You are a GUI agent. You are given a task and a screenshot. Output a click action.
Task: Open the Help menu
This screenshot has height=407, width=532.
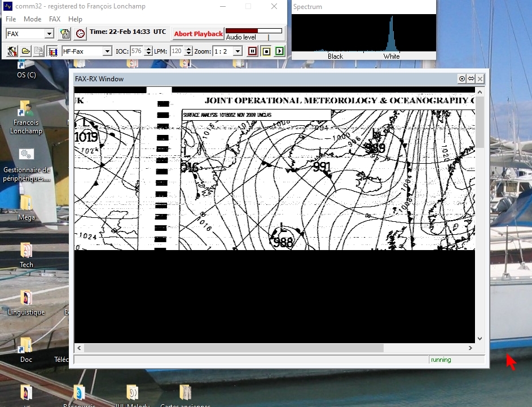[75, 19]
